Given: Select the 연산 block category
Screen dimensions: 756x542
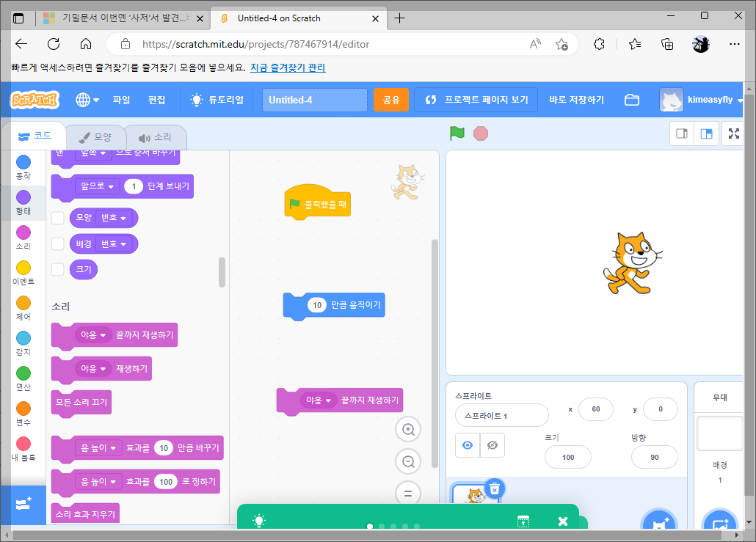Looking at the screenshot, I should (x=23, y=378).
